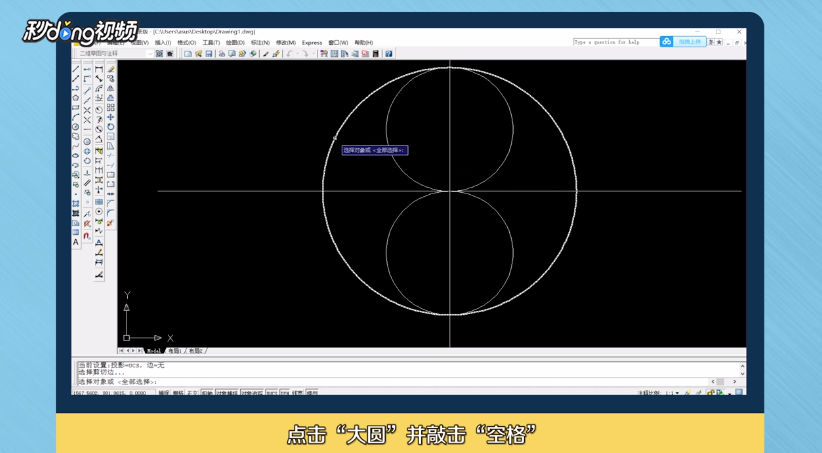Select the Endpoint object snap icon
Viewport: 822px width, 453px height.
87,91
